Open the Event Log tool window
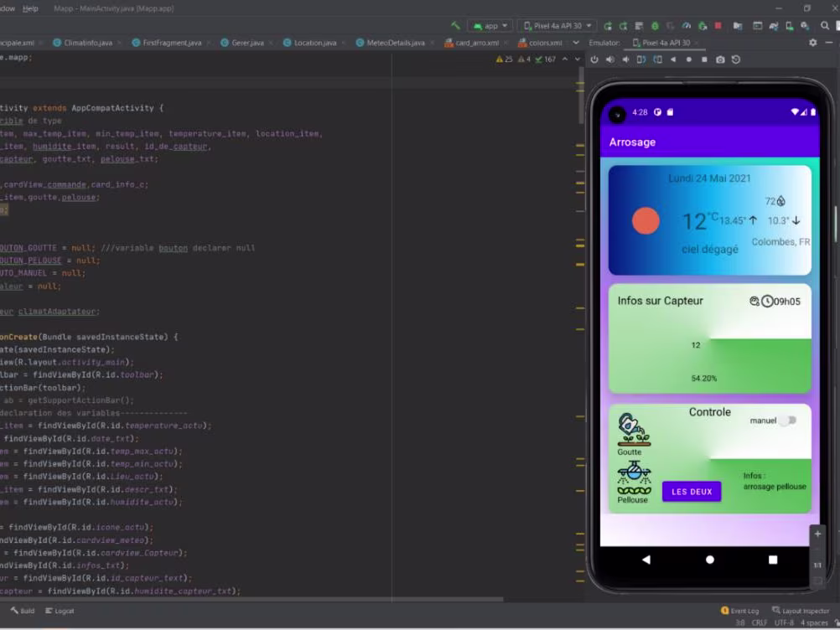This screenshot has height=630, width=840. (x=740, y=611)
